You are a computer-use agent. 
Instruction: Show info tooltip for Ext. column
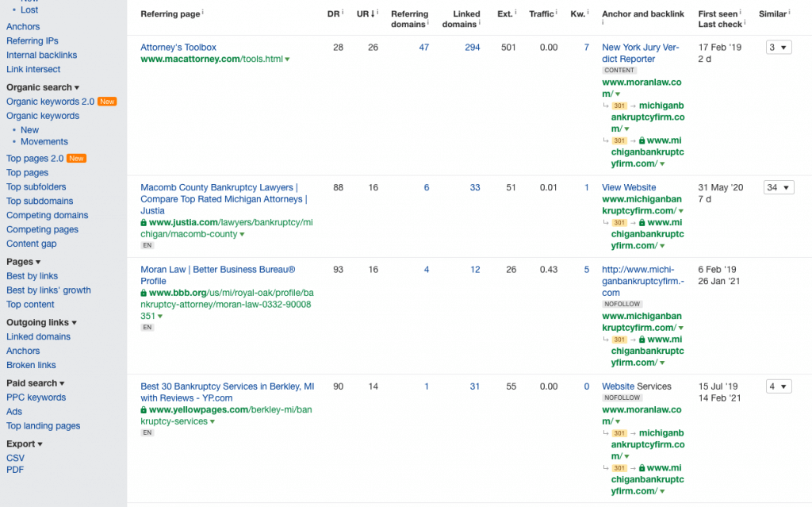[515, 12]
